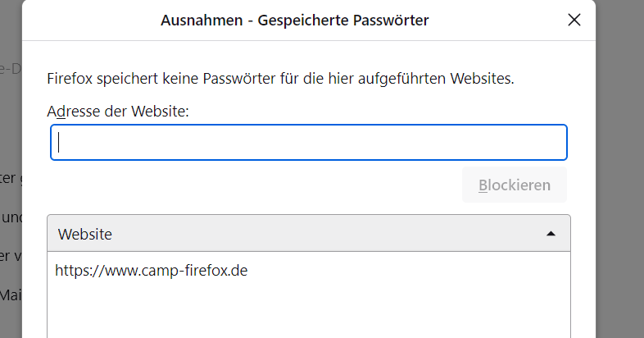Click the dimmed 'Mai' text behind dialog
The height and width of the screenshot is (338, 644).
click(11, 293)
